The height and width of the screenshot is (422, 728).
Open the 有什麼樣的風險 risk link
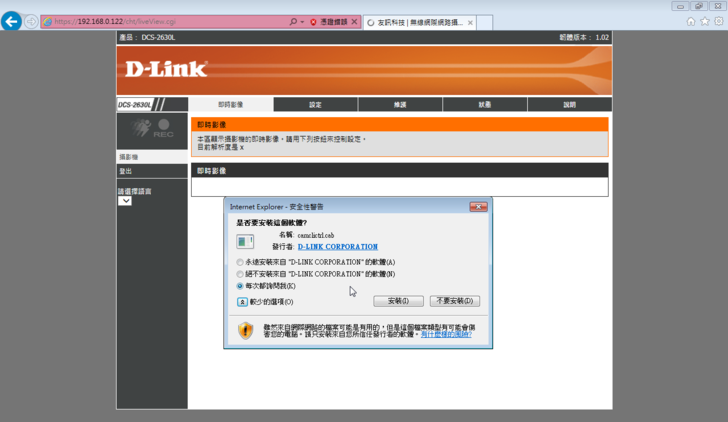pos(446,334)
